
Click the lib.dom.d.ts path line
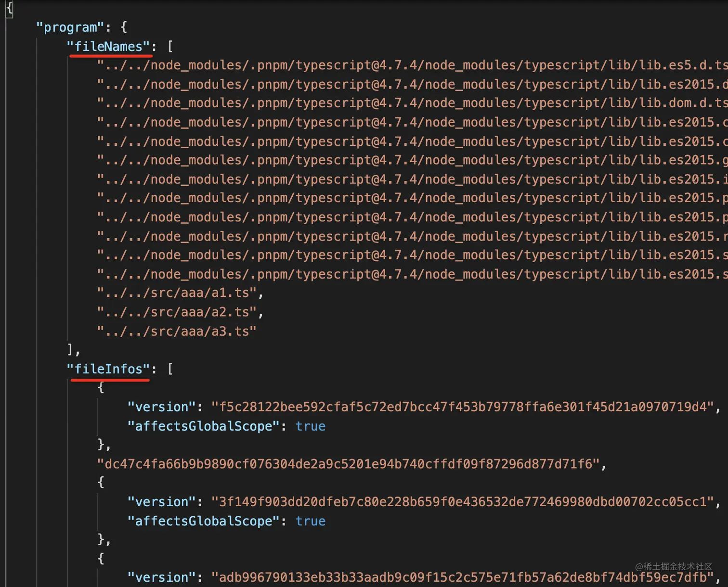[x=412, y=103]
